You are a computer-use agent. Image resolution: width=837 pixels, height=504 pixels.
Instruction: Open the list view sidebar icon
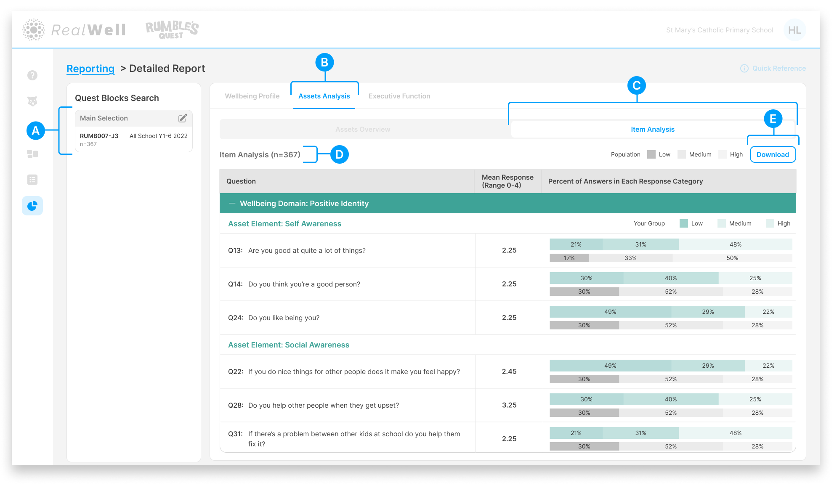[32, 180]
